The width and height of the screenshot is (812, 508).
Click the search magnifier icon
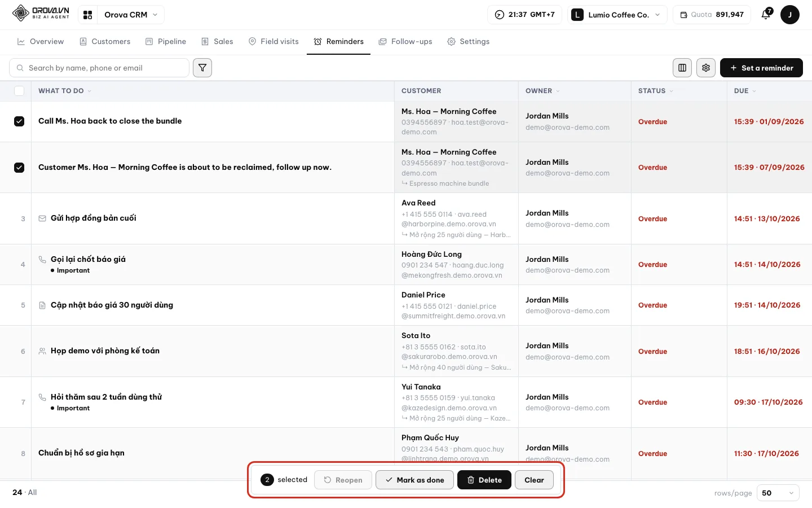pos(20,68)
